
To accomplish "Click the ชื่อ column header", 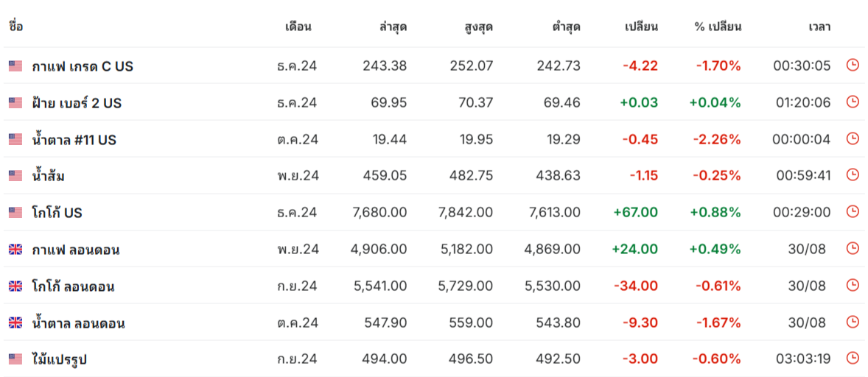I will pyautogui.click(x=16, y=27).
